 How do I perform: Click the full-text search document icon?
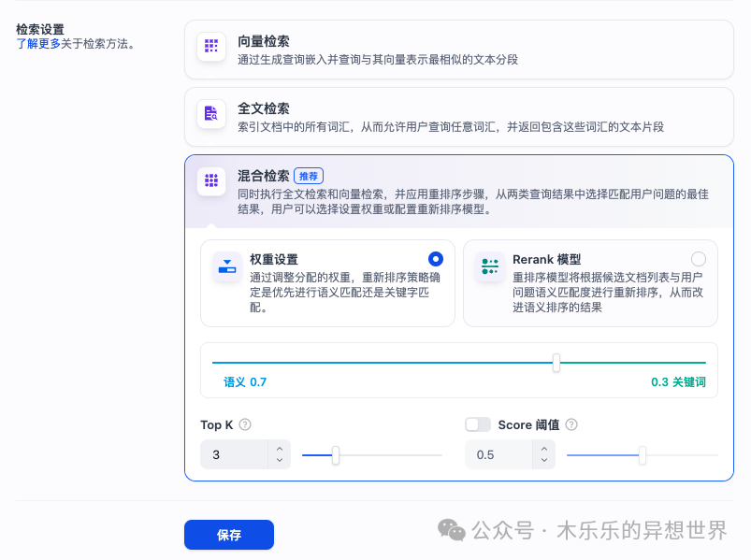211,113
